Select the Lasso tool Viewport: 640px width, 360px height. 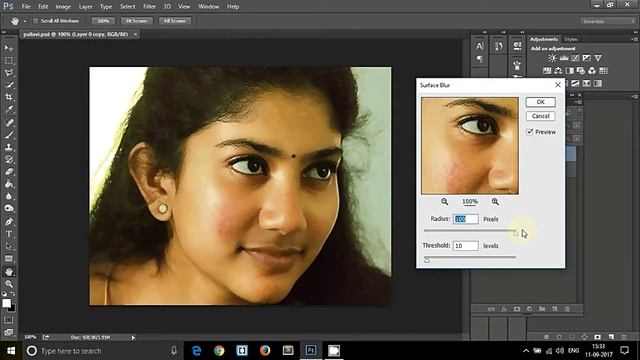pyautogui.click(x=9, y=73)
